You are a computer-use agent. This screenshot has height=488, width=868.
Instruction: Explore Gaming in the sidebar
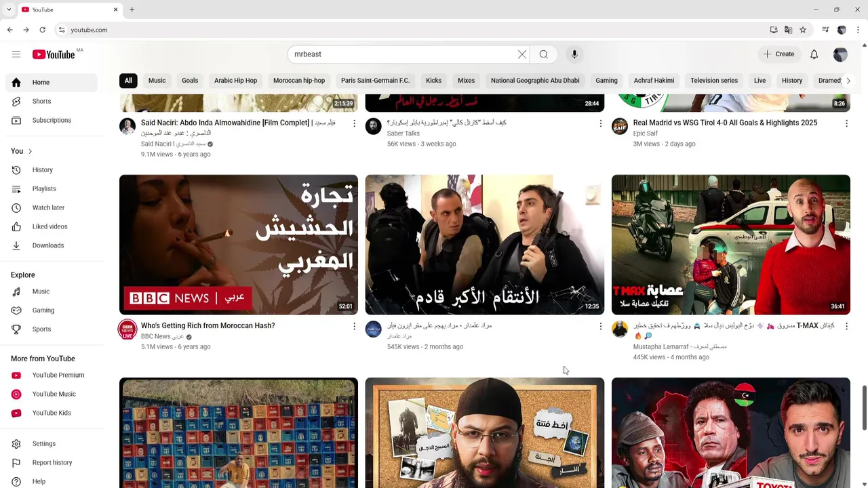click(x=52, y=310)
